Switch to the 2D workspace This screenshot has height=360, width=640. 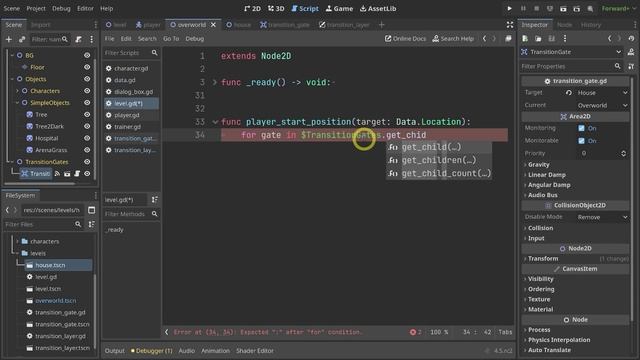(252, 9)
